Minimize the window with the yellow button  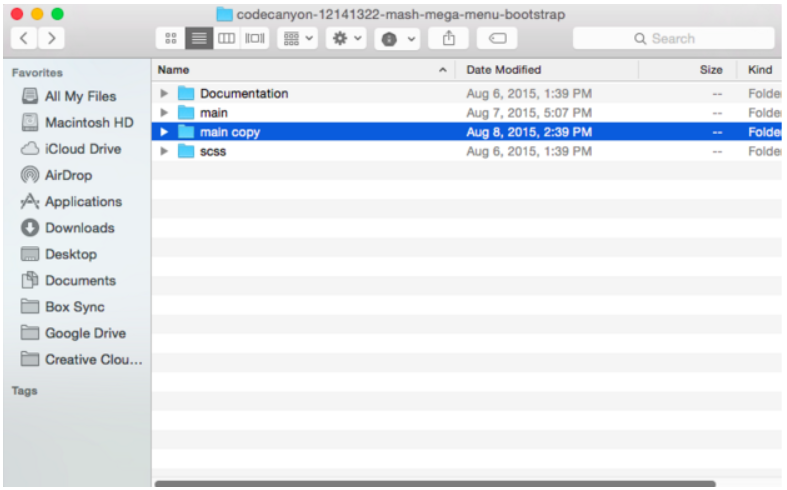[37, 14]
